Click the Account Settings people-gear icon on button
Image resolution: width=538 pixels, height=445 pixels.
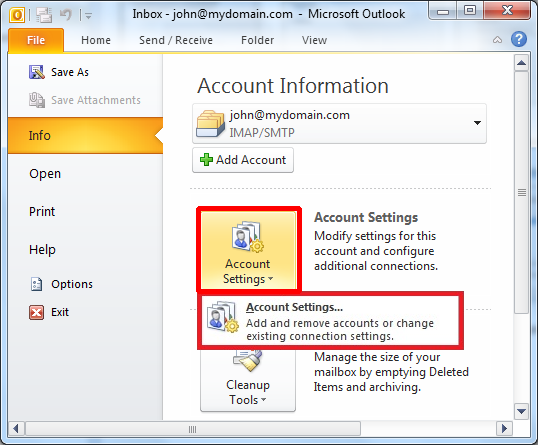248,236
